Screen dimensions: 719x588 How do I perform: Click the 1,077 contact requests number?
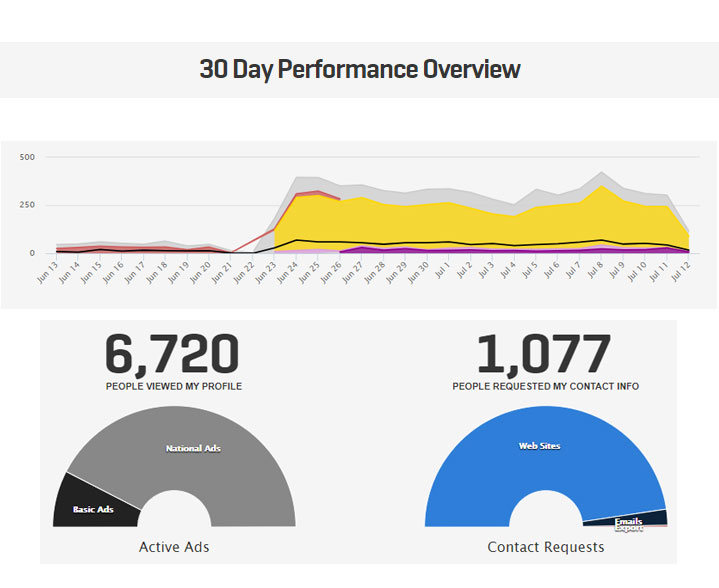coord(544,354)
